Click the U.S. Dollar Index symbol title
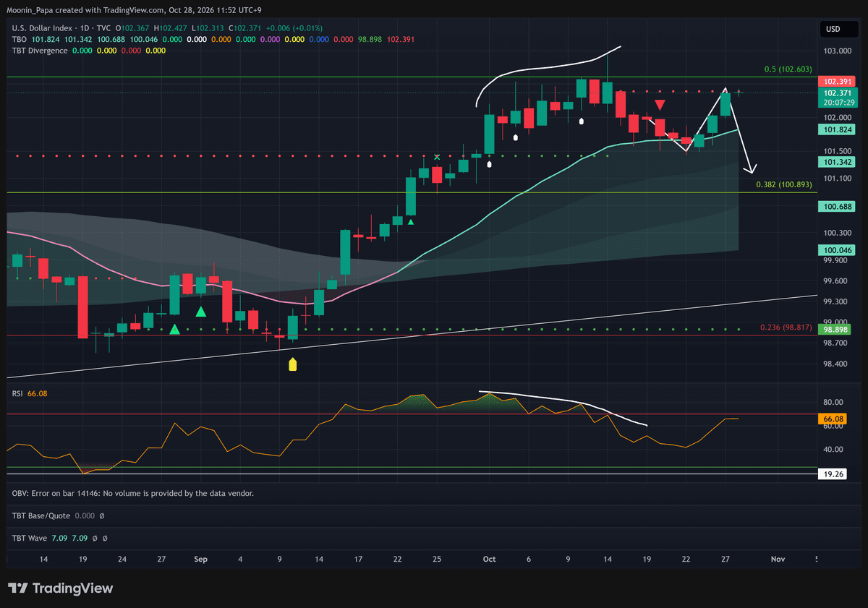This screenshot has width=868, height=608. tap(42, 28)
